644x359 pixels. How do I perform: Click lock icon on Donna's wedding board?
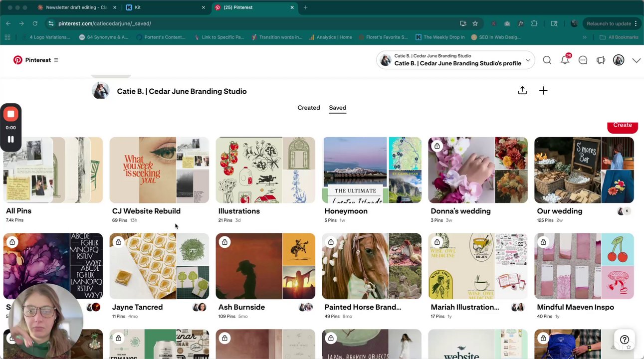(437, 146)
